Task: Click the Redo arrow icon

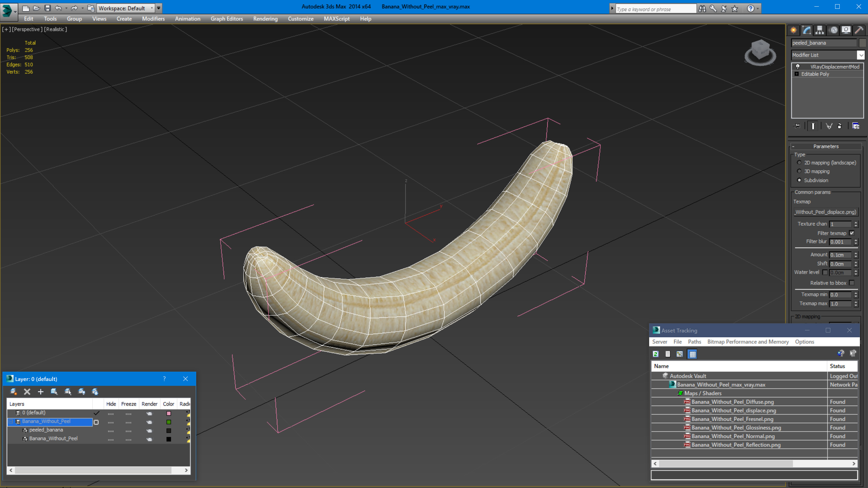Action: coord(74,8)
